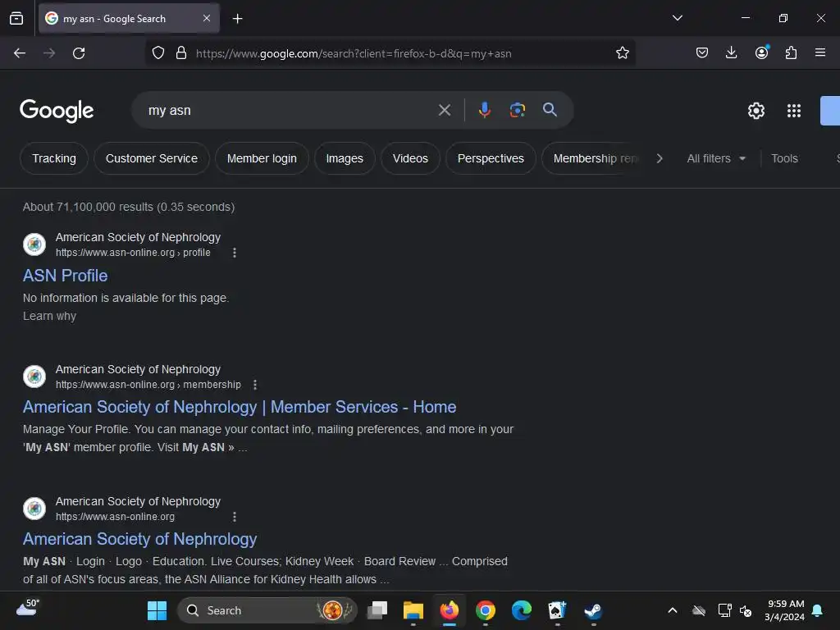Open the search Tools options

coord(784,158)
